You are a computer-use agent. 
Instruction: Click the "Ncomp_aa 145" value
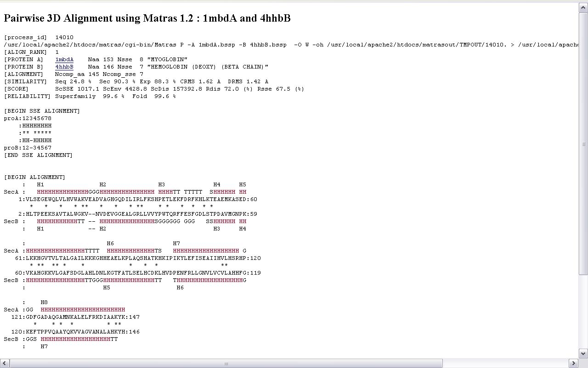point(77,74)
